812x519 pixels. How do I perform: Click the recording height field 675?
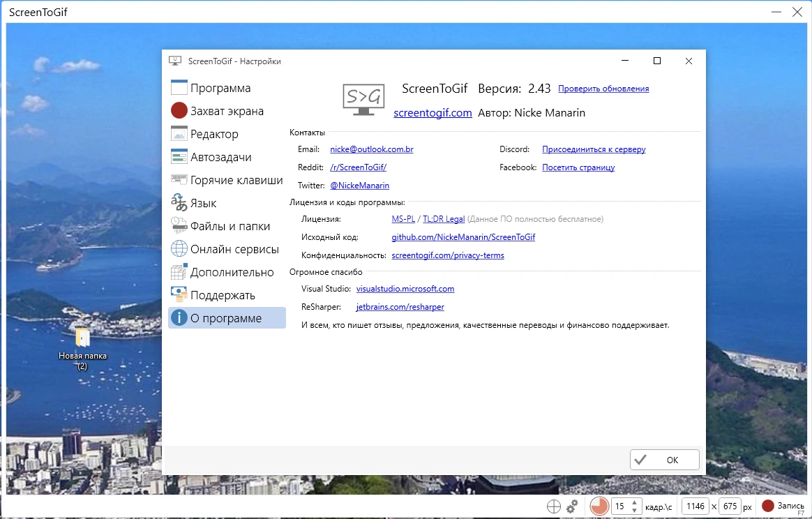pos(730,506)
